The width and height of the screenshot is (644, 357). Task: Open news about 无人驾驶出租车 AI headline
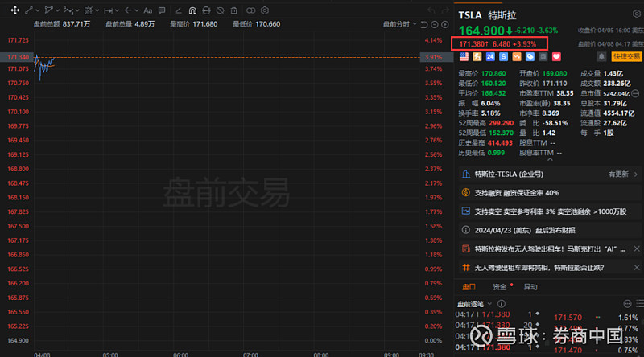(550, 249)
